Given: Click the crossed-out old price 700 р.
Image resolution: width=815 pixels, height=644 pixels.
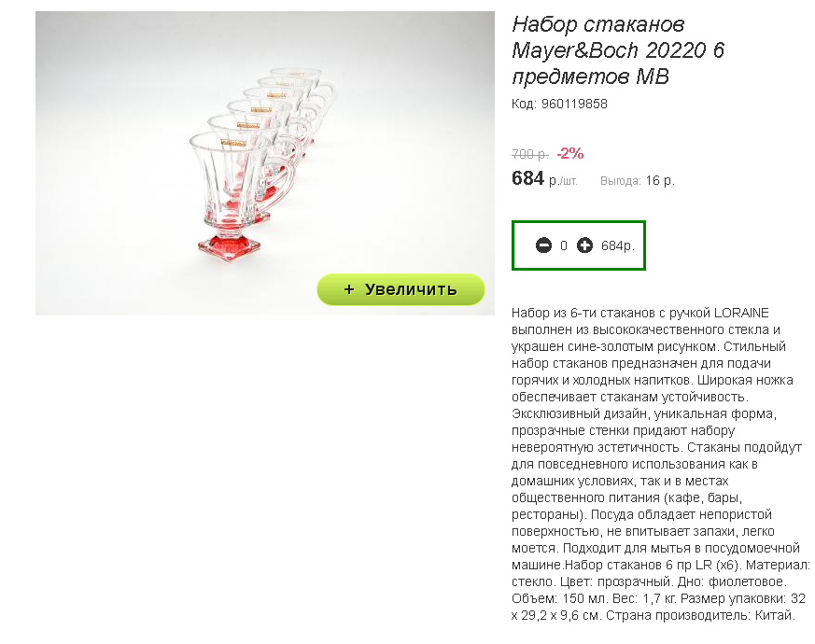Looking at the screenshot, I should pos(529,154).
